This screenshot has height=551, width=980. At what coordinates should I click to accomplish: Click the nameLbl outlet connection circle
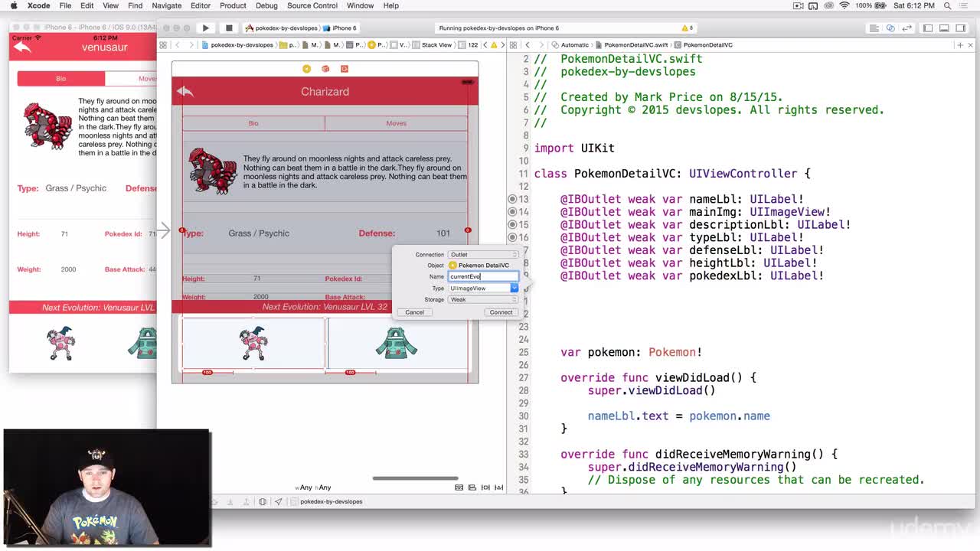[512, 199]
